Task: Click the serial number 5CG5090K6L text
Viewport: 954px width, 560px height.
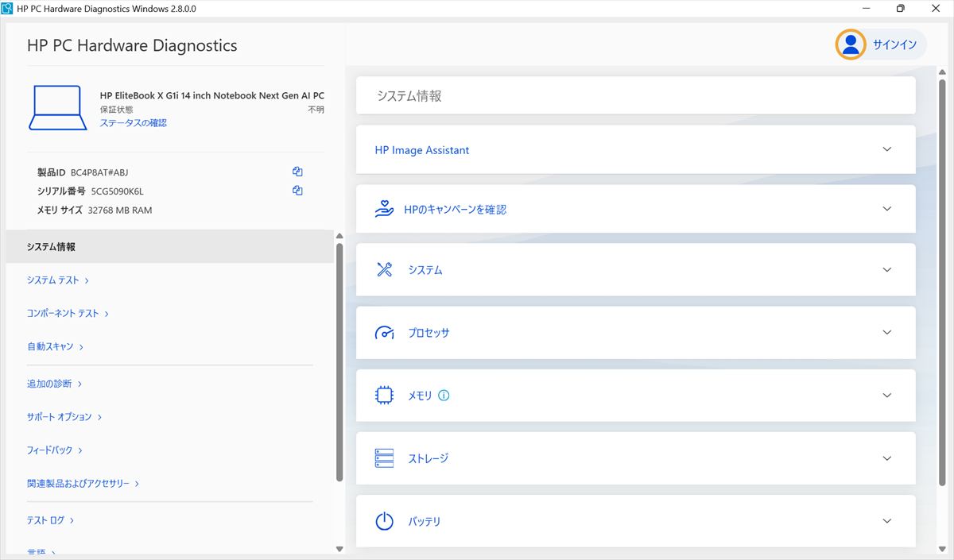Action: tap(118, 191)
